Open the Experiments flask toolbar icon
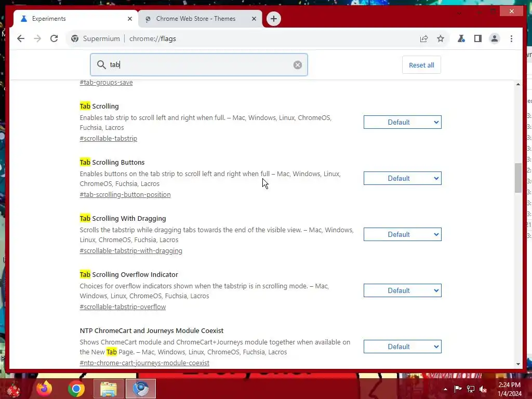The image size is (532, 399). tap(461, 38)
